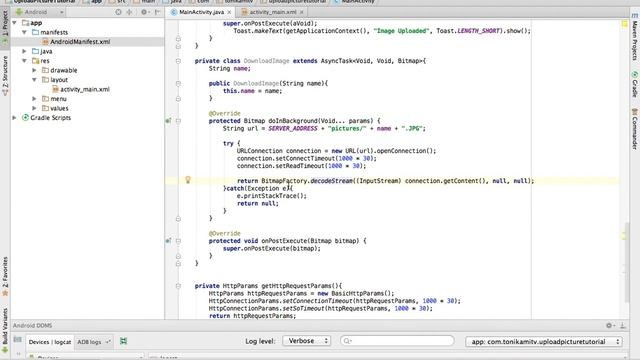Open the Structure tool window tab
The height and width of the screenshot is (360, 640).
[x=5, y=76]
